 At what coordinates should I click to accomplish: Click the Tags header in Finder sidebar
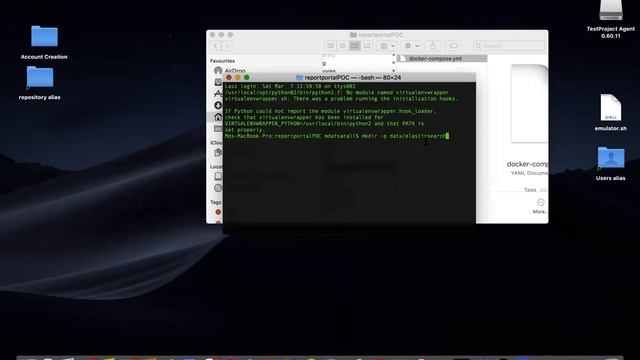216,202
